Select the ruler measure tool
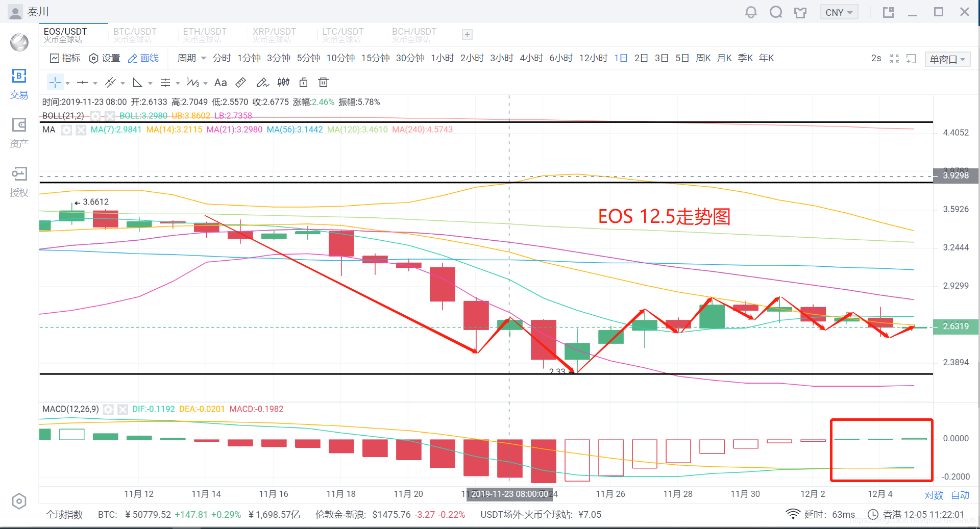980x529 pixels. coord(241,82)
